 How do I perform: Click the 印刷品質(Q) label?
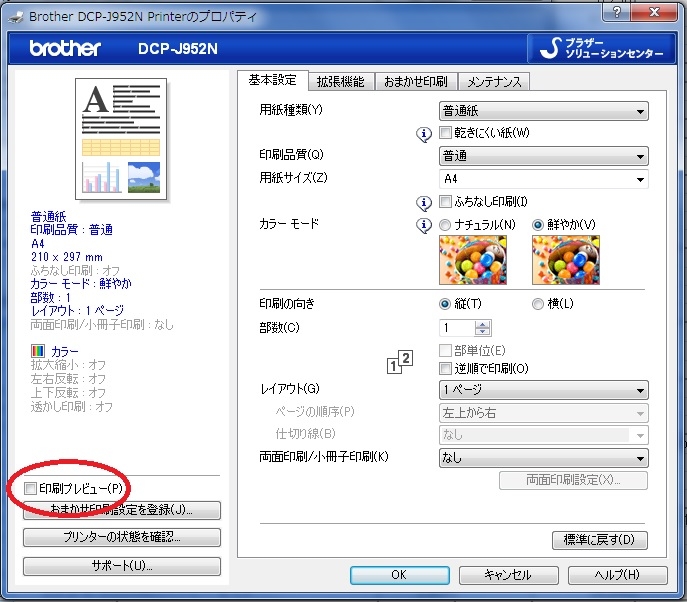(x=291, y=155)
